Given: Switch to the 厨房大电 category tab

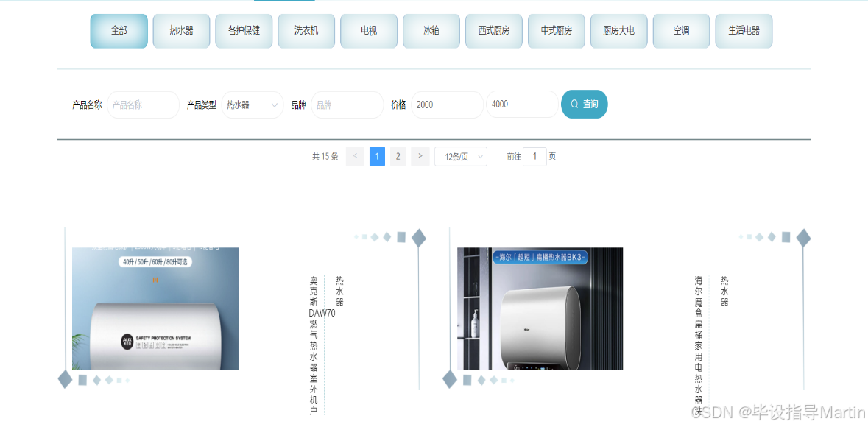Looking at the screenshot, I should [x=619, y=31].
